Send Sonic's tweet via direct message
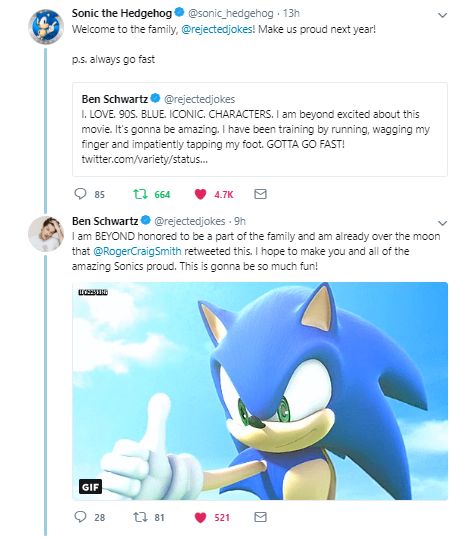 (x=260, y=194)
